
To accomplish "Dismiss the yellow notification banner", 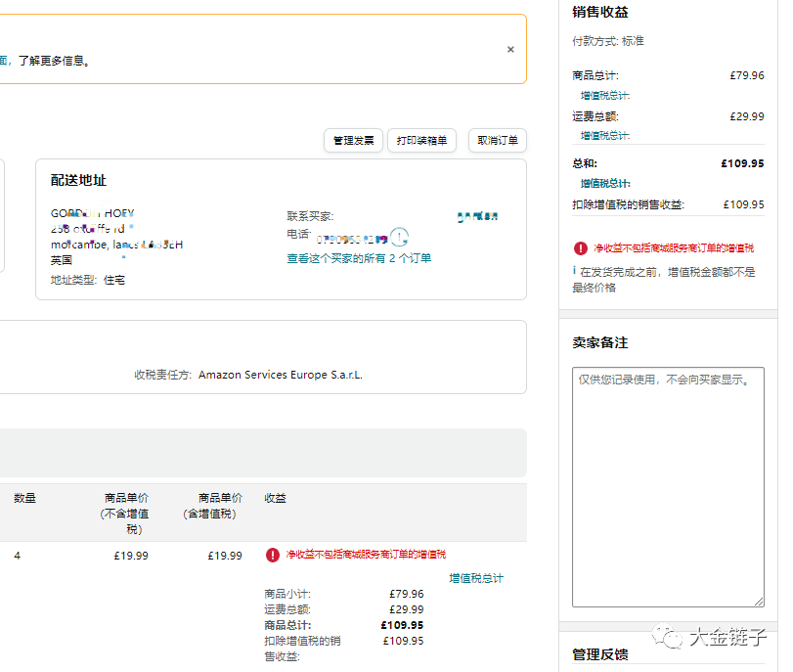I will coord(509,49).
